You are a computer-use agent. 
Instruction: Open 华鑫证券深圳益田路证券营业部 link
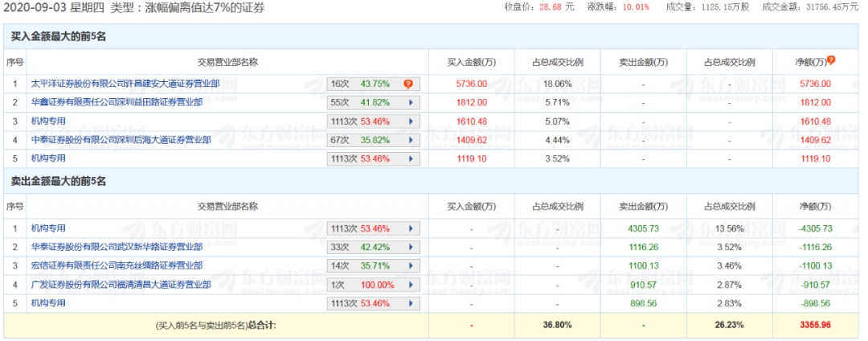click(117, 102)
